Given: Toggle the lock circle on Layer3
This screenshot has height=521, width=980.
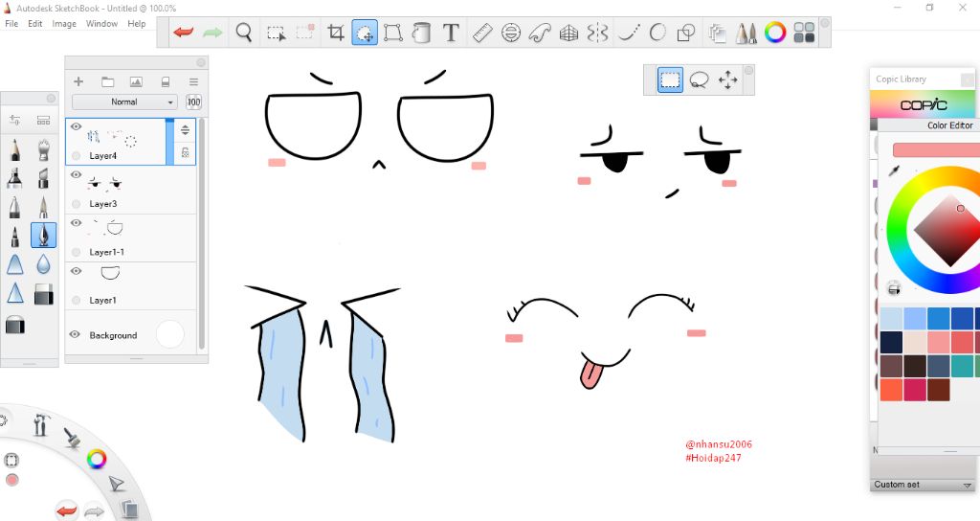Looking at the screenshot, I should click(77, 204).
